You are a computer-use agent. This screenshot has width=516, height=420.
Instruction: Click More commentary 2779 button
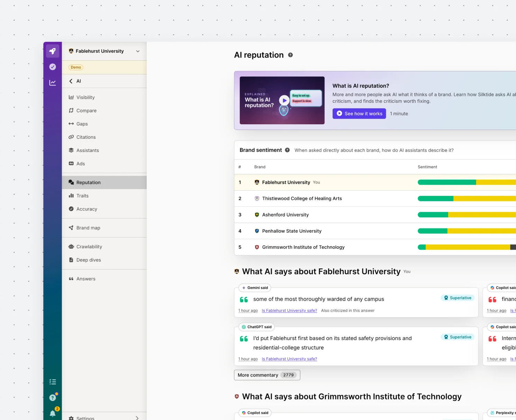(x=267, y=375)
